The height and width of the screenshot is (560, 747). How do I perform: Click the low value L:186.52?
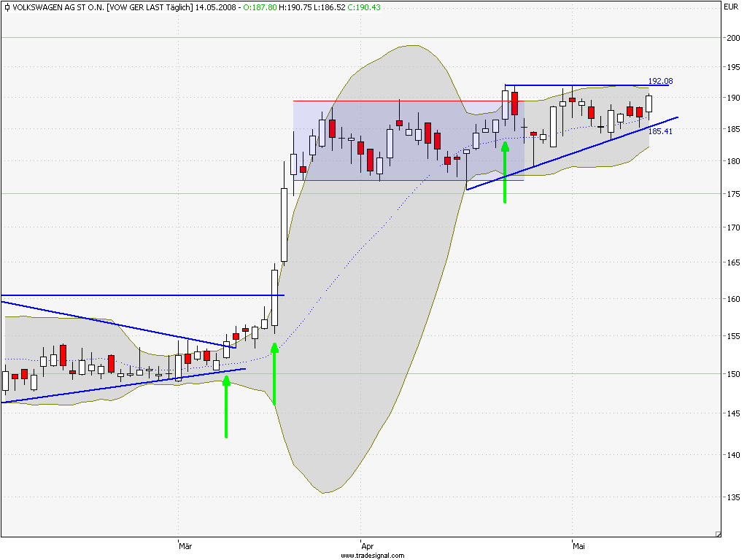[329, 7]
